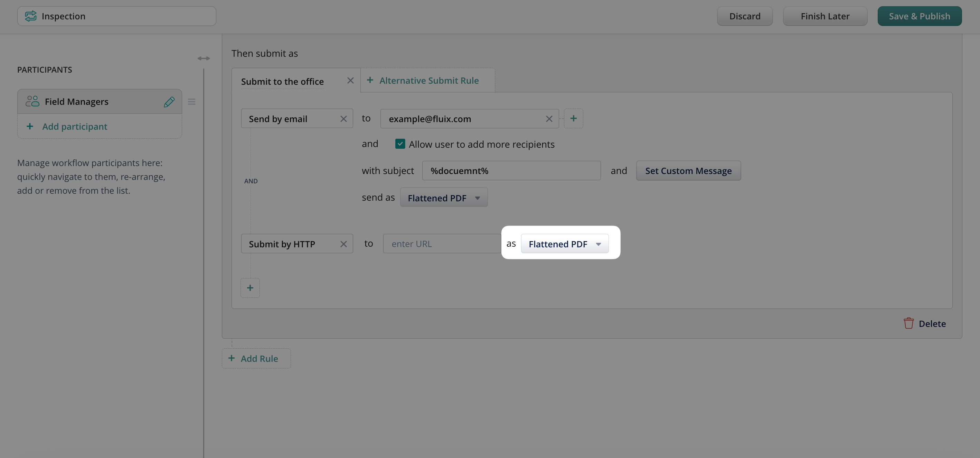Uncheck Allow user to add more recipients
Screen dimensions: 980x458
pyautogui.click(x=400, y=144)
